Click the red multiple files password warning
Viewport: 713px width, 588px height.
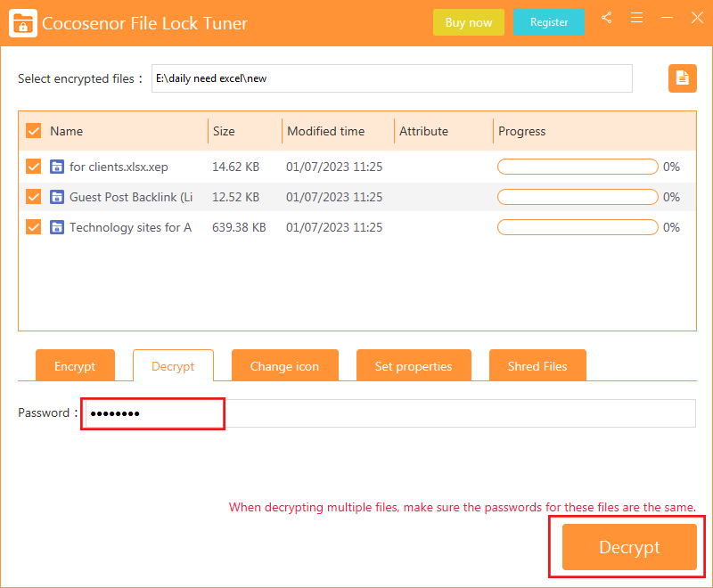462,507
